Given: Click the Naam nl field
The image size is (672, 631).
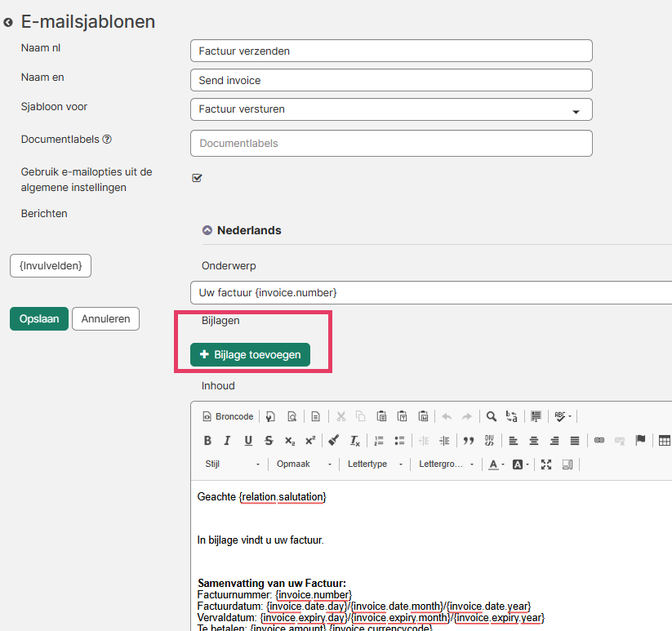Looking at the screenshot, I should click(391, 51).
